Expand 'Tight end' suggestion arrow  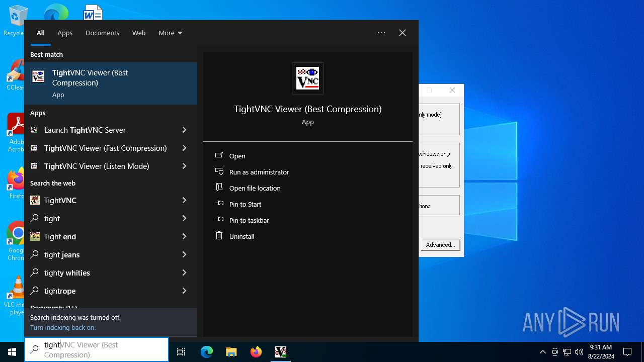184,236
